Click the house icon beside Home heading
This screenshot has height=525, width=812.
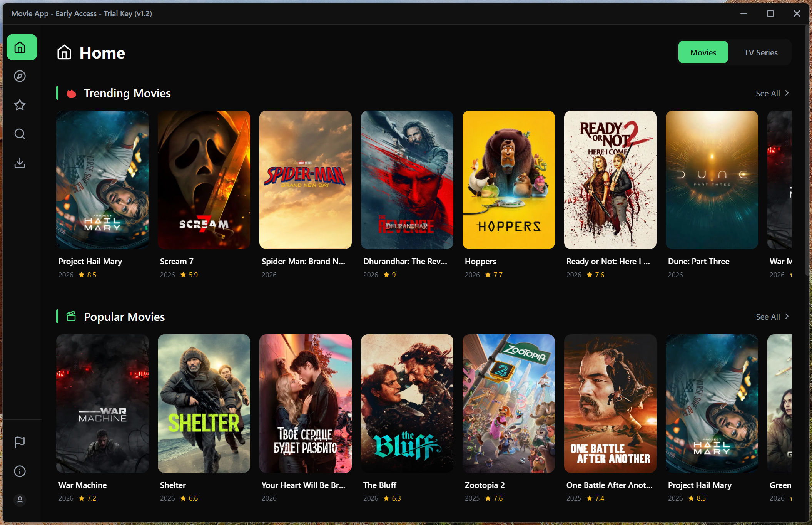tap(64, 52)
